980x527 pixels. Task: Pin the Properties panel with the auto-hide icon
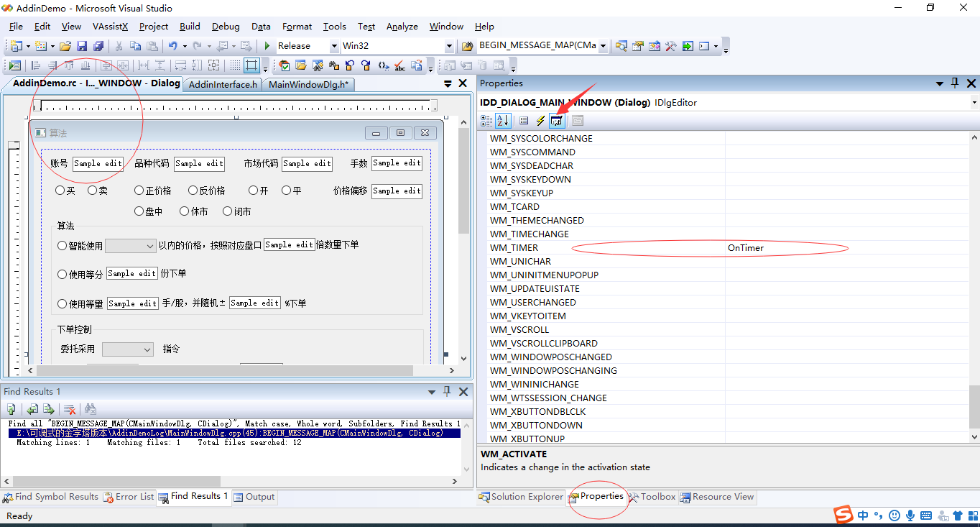[x=955, y=83]
